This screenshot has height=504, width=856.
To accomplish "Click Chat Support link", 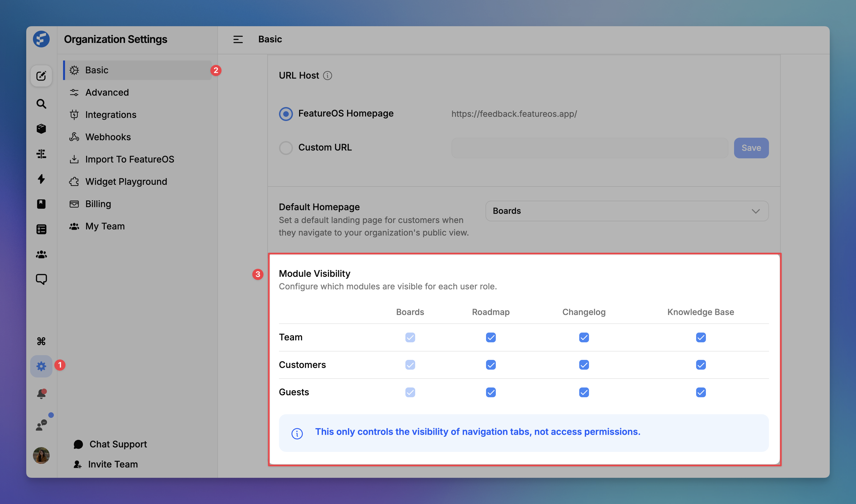I will point(110,444).
